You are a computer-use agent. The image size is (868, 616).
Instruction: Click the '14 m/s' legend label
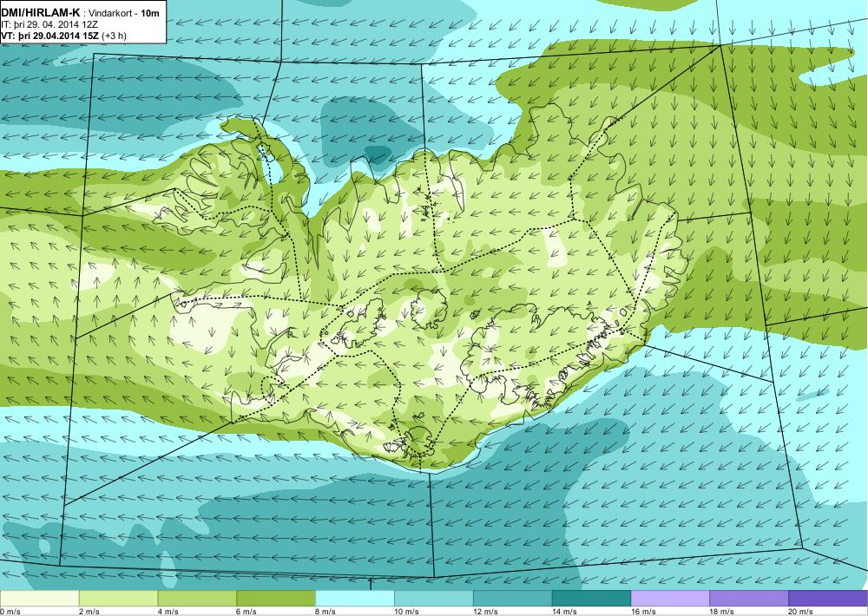click(565, 612)
